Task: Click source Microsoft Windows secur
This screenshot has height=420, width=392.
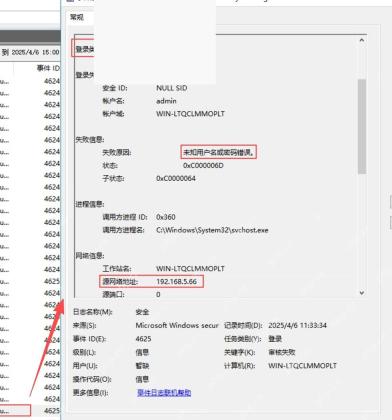Action: [x=177, y=325]
